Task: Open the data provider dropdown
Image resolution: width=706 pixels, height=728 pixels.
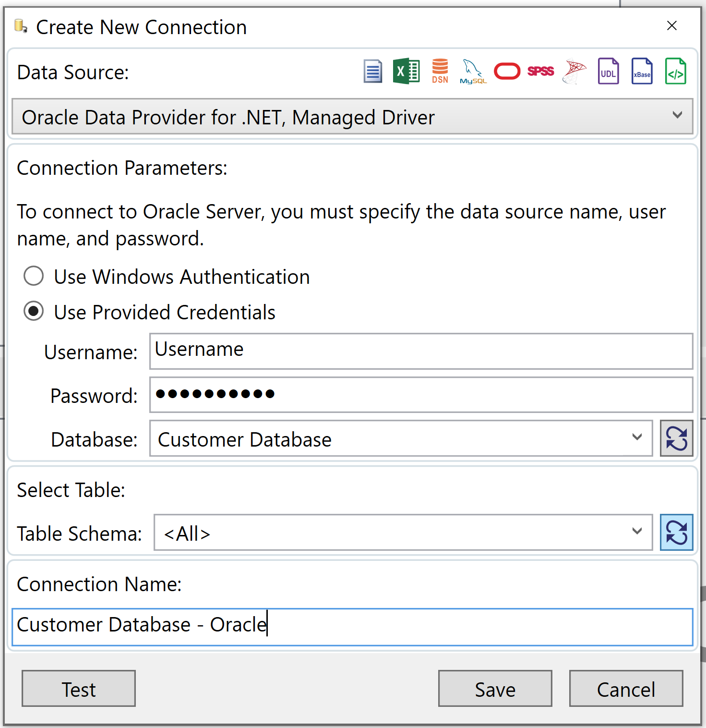Action: pos(677,116)
